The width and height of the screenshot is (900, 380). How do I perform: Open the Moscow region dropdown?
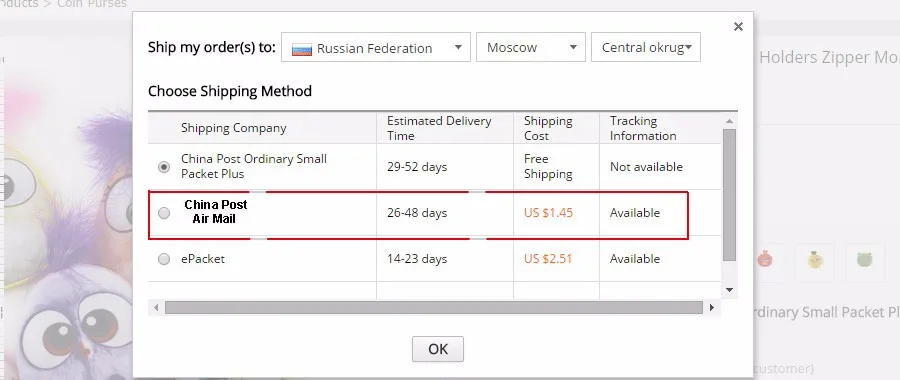(x=531, y=47)
